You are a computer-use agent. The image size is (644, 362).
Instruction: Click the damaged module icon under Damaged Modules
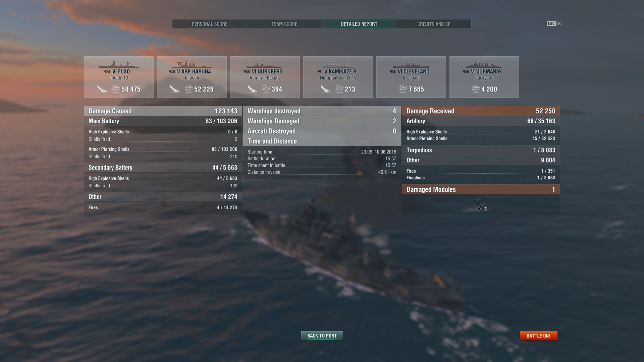(479, 205)
